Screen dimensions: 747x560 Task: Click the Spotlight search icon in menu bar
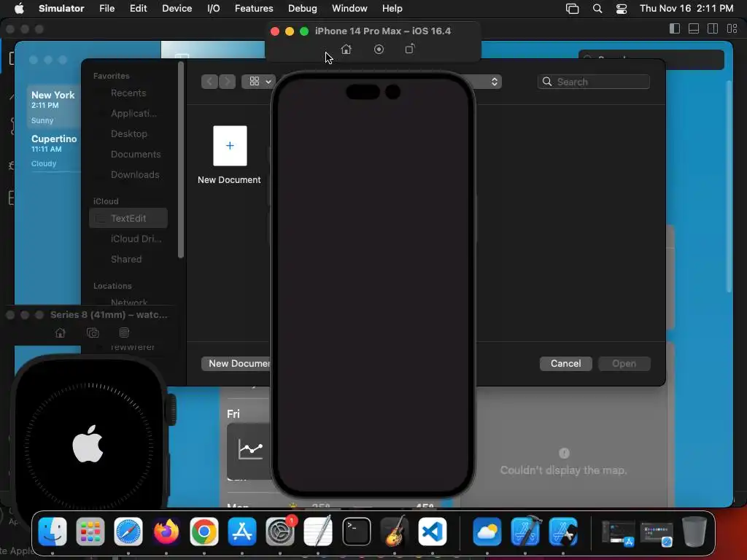(597, 9)
